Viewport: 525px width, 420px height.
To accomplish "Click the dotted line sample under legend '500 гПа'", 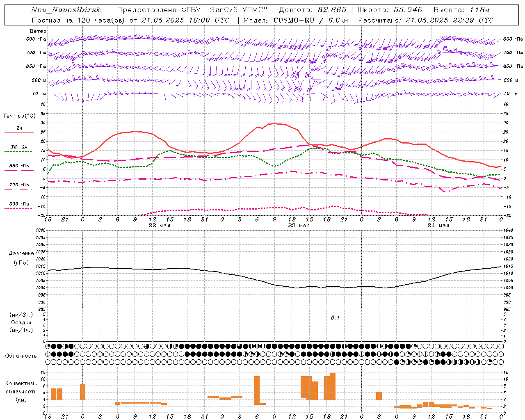I will click(x=18, y=208).
